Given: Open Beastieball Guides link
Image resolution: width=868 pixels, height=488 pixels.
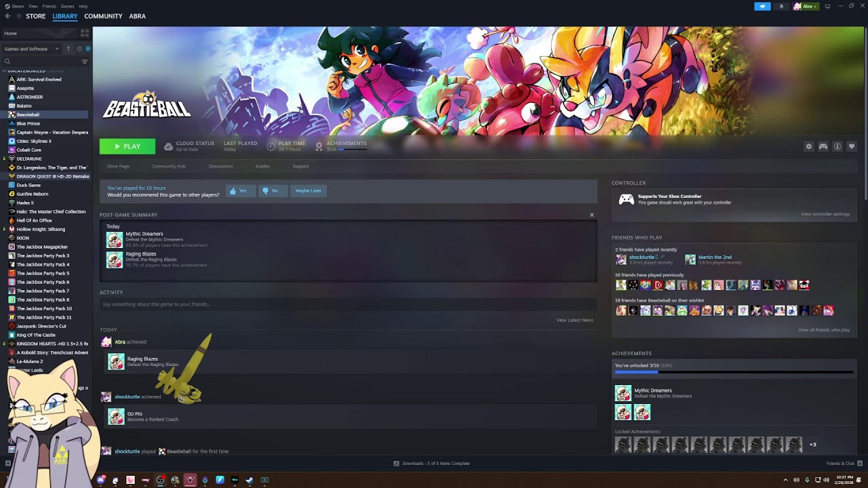Looking at the screenshot, I should pyautogui.click(x=262, y=166).
